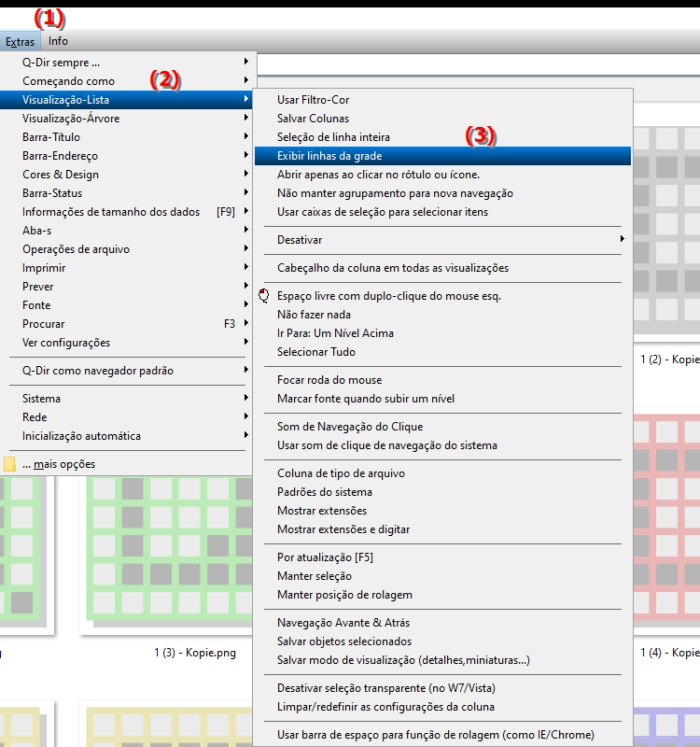This screenshot has width=700, height=747.
Task: Toggle Usar Filtro-Cor option
Action: (442, 100)
